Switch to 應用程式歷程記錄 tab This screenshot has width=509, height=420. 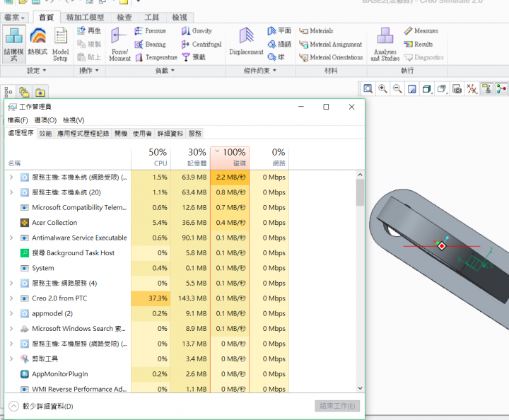[83, 134]
